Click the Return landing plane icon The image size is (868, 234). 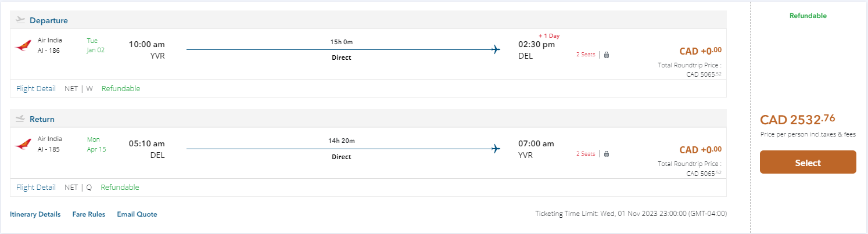click(21, 119)
